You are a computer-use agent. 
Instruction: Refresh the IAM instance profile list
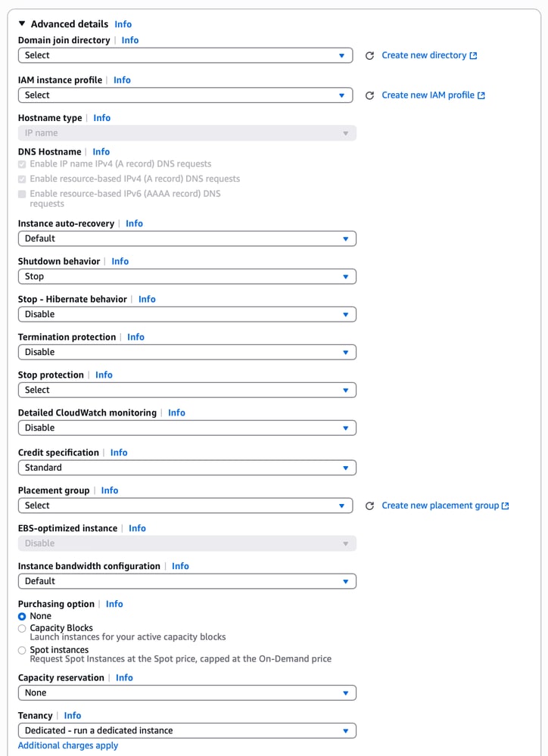(370, 95)
